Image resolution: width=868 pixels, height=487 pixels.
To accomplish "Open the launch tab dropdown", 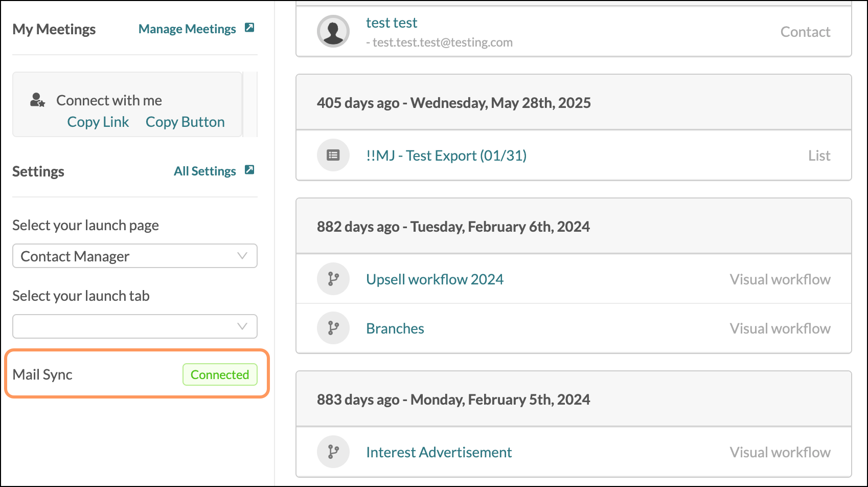I will [135, 326].
